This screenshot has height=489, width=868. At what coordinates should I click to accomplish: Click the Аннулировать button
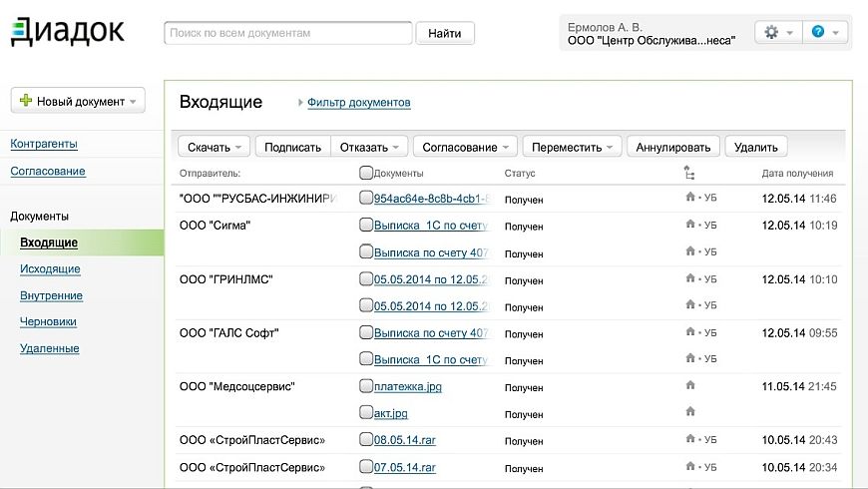tap(673, 147)
